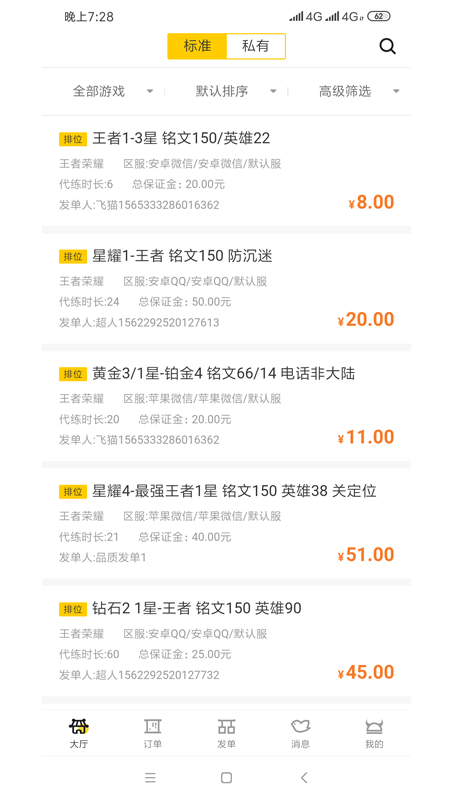Tap the Android back arrow
This screenshot has width=450, height=800.
coord(304,778)
